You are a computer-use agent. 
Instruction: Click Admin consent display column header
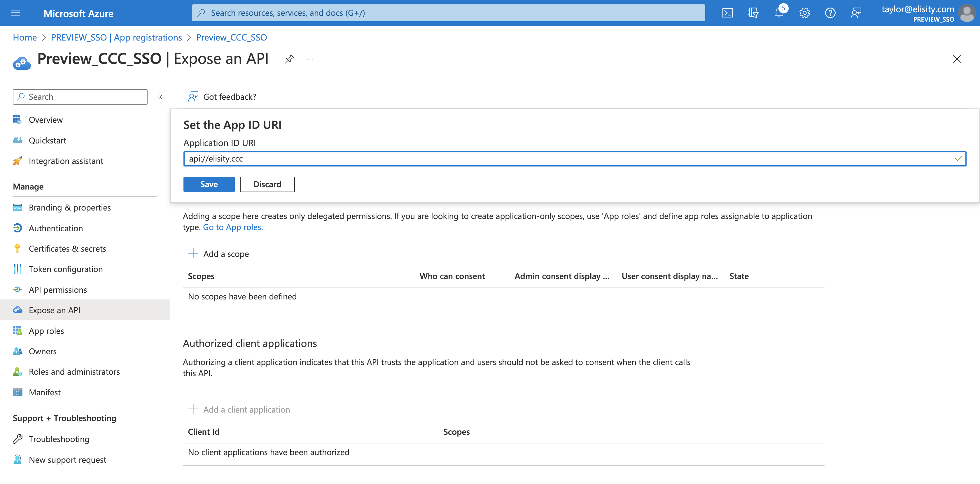click(x=562, y=276)
